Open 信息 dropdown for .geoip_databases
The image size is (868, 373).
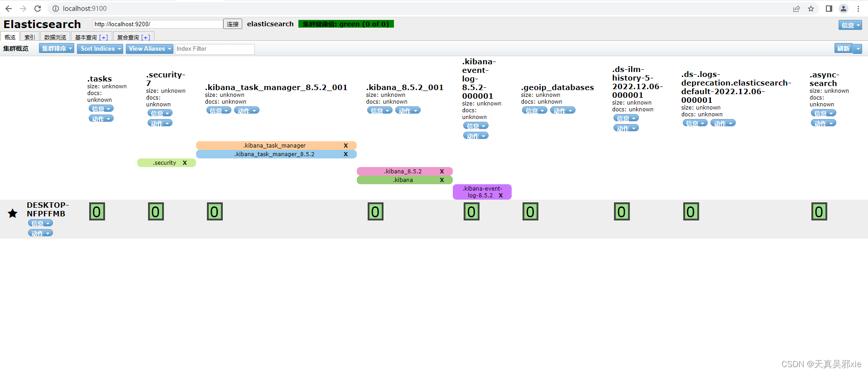(535, 110)
